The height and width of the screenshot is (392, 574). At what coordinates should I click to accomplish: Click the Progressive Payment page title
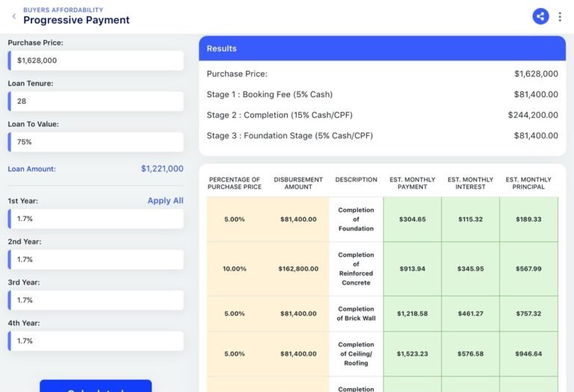coord(76,20)
